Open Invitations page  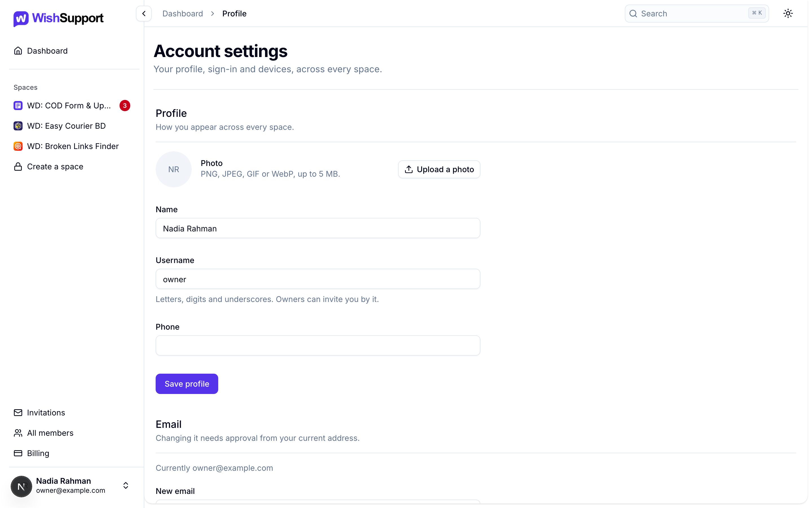pos(74,413)
